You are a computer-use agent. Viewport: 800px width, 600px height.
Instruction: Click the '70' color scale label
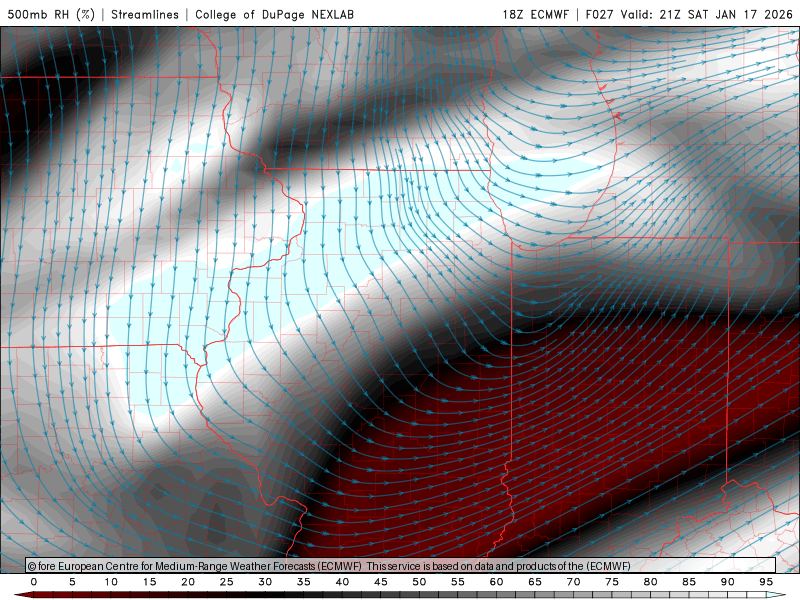[x=573, y=582]
